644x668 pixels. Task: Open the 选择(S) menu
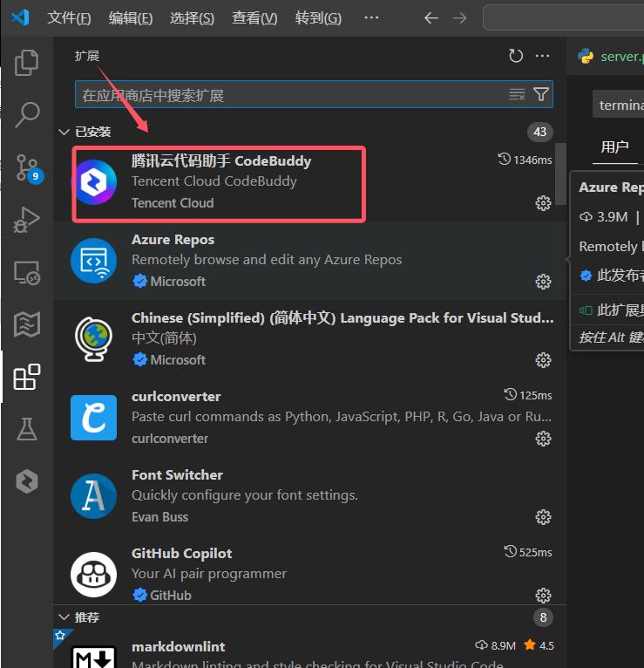pyautogui.click(x=192, y=18)
